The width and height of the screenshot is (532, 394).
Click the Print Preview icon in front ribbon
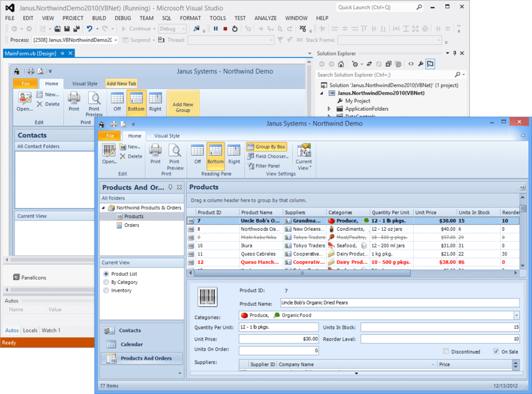(x=174, y=151)
